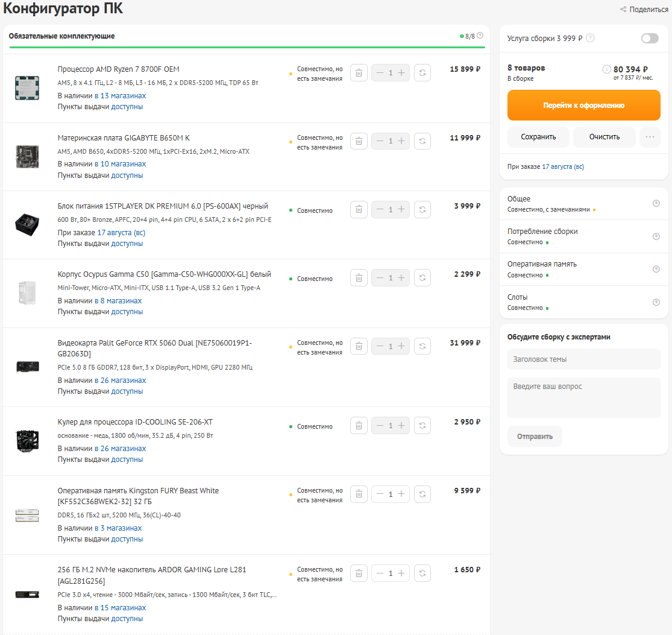Open link в 10 магазинах for motherboard
This screenshot has height=635, width=672.
[121, 164]
